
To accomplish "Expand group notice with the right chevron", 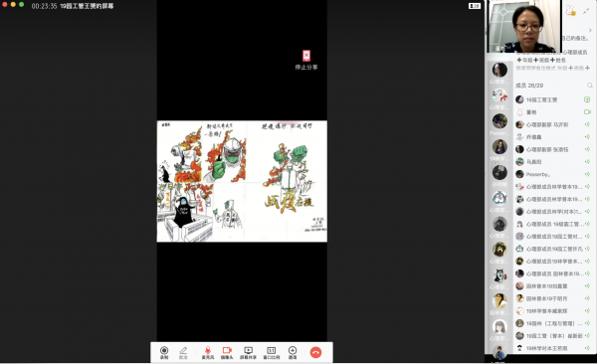I will coord(590,30).
